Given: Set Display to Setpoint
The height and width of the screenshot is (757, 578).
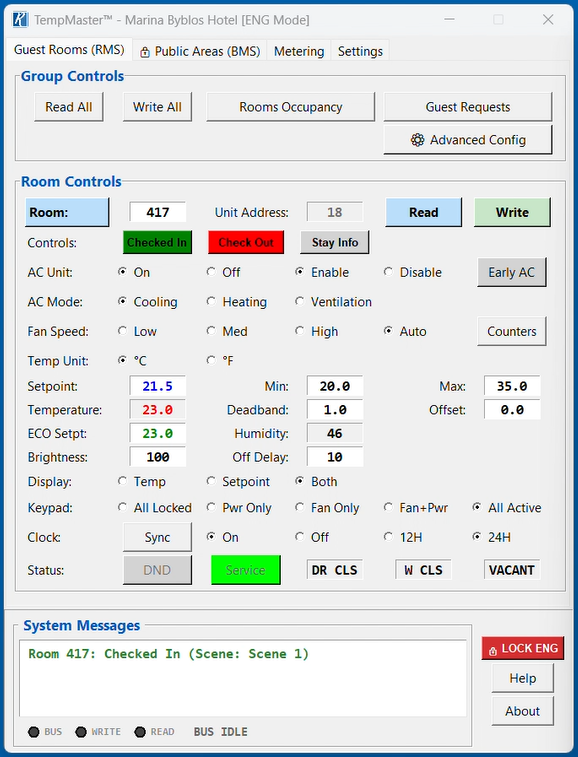Looking at the screenshot, I should [239, 482].
